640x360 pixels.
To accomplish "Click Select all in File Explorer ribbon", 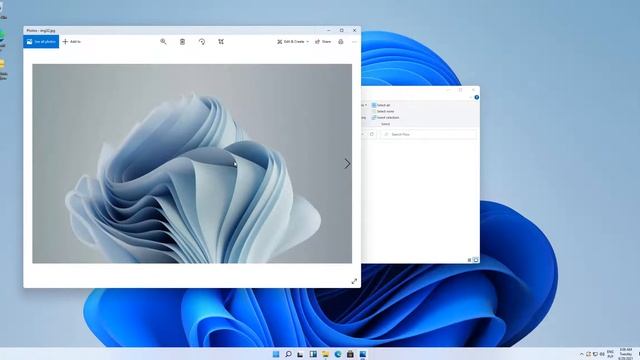I will point(381,105).
